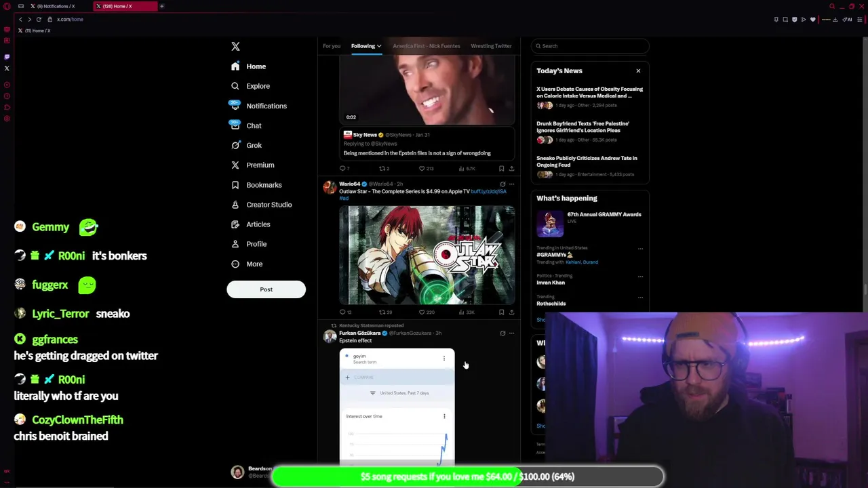The height and width of the screenshot is (488, 868).
Task: Select the Wrestling Twitter tab
Action: pyautogui.click(x=491, y=46)
